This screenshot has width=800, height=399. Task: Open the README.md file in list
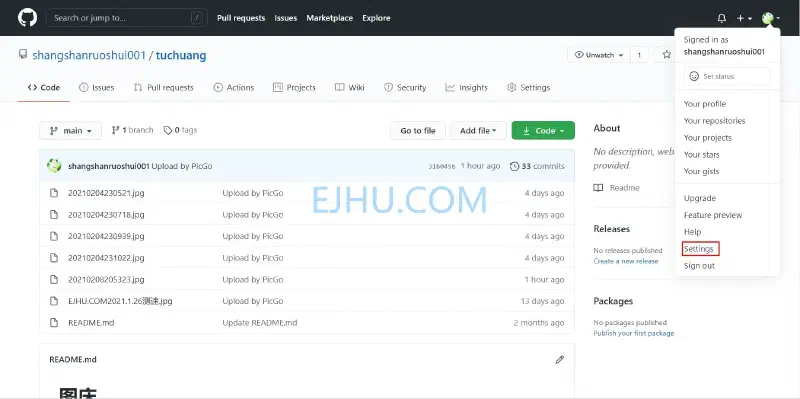click(91, 323)
